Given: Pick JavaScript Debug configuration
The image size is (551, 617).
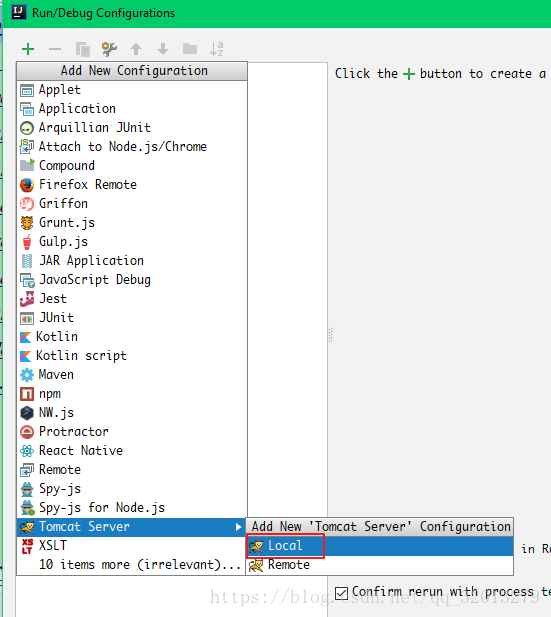Looking at the screenshot, I should pos(132,279).
